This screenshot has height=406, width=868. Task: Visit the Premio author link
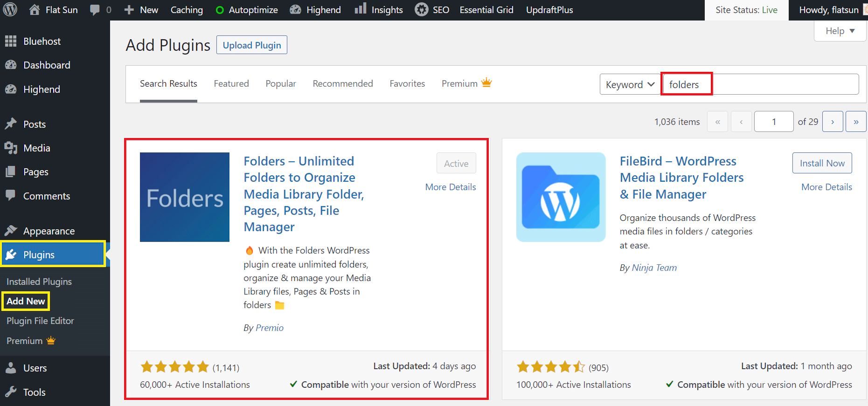click(x=270, y=328)
